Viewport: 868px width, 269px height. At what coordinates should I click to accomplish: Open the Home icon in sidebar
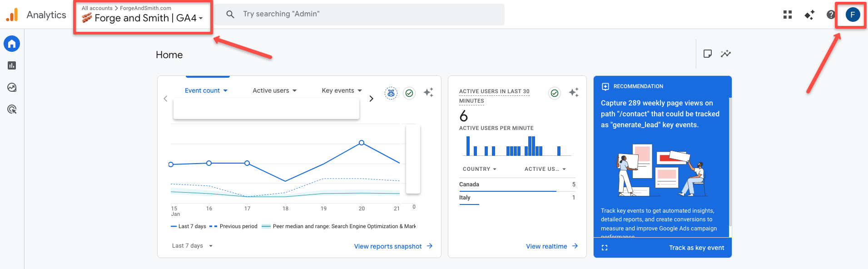tap(12, 44)
